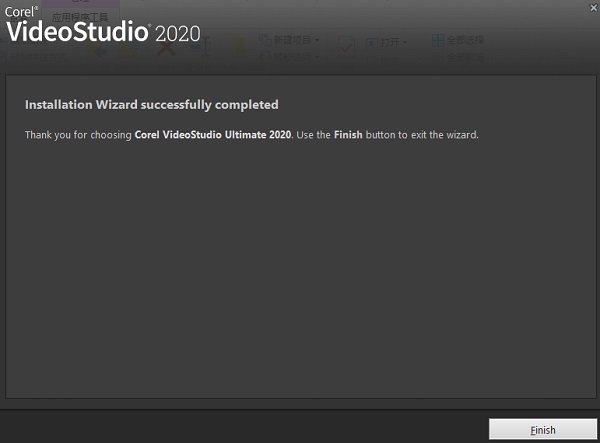Click the faded rename icon beside red X
Screen dimensions: 600x443
click(x=201, y=47)
